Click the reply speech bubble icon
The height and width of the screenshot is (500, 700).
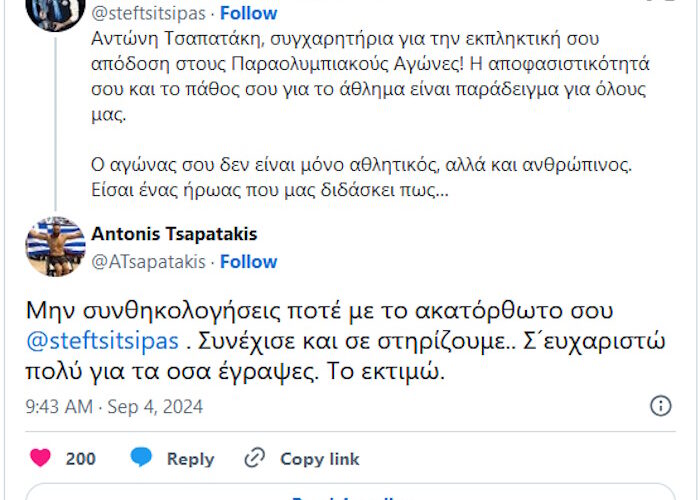point(142,458)
